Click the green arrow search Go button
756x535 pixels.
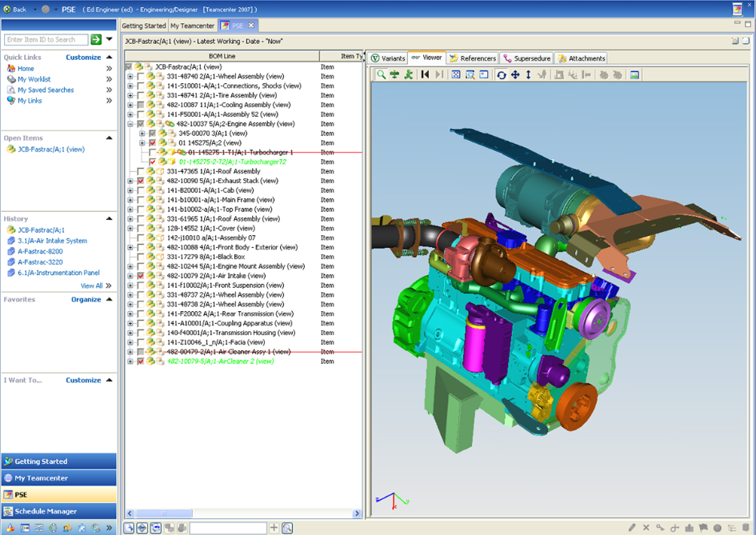97,39
